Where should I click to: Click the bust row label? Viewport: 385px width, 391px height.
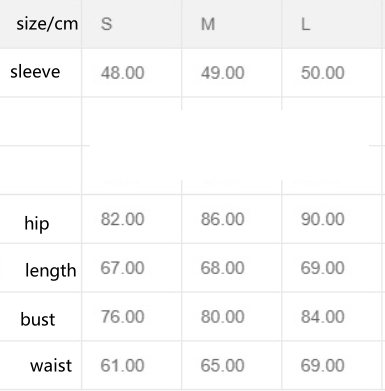[x=38, y=319]
